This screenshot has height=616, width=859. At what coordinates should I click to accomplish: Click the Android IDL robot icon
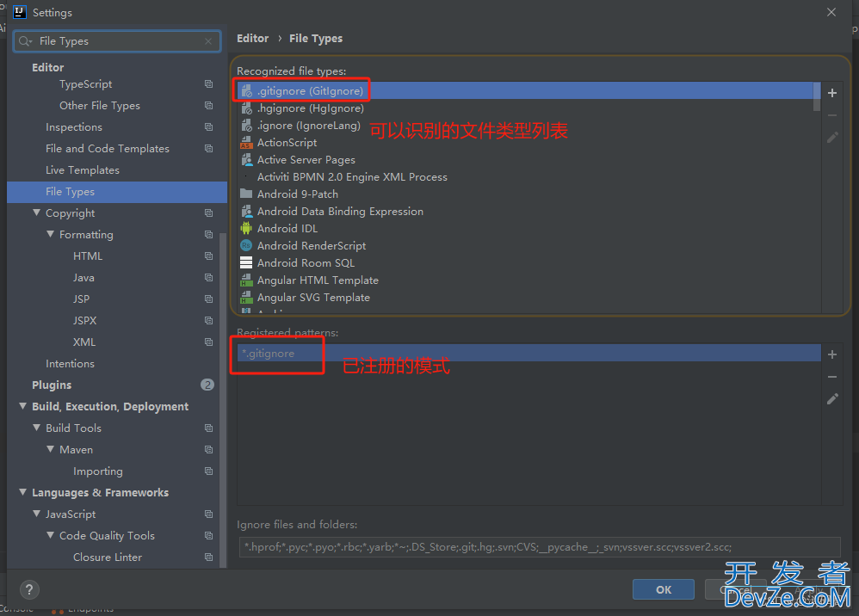coord(246,228)
